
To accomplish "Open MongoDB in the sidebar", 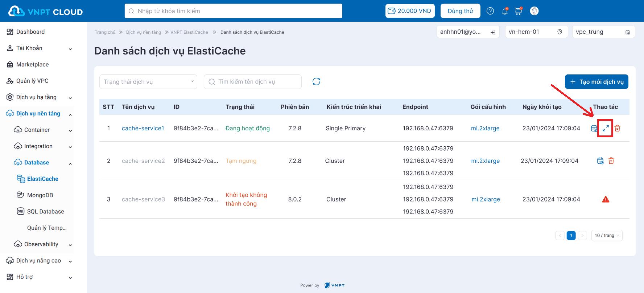I will 40,195.
